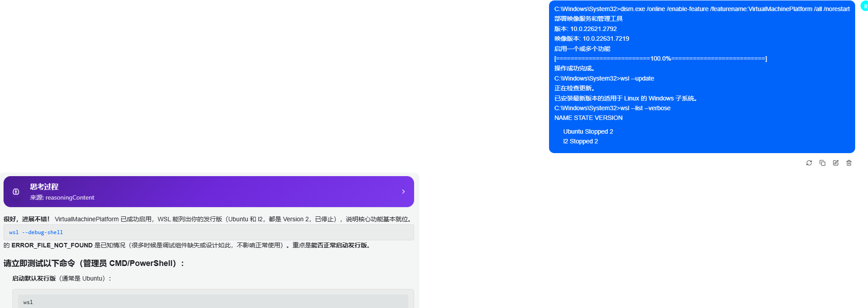The width and height of the screenshot is (868, 308).
Task: Click the 正在检查更新。 line
Action: pos(574,88)
